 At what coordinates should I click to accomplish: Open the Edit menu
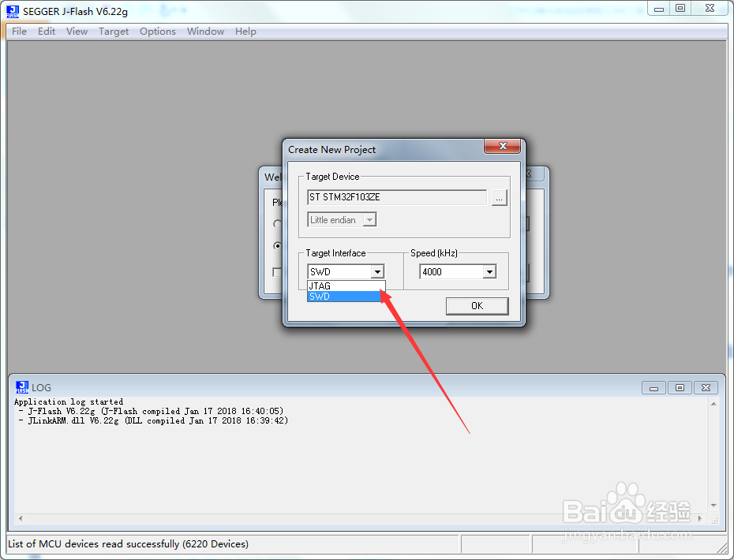(47, 32)
